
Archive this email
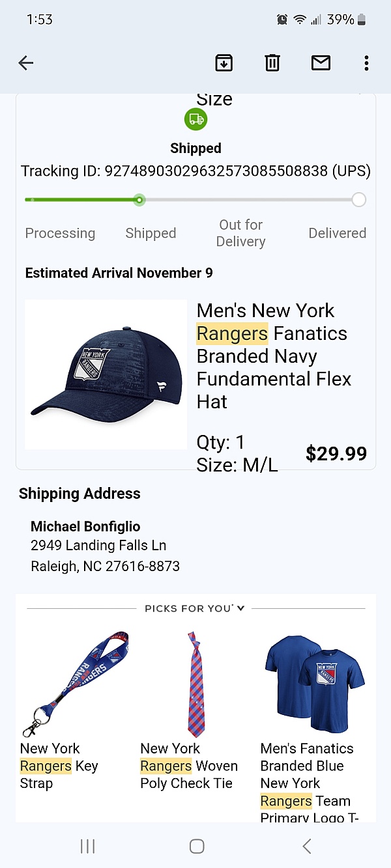224,63
